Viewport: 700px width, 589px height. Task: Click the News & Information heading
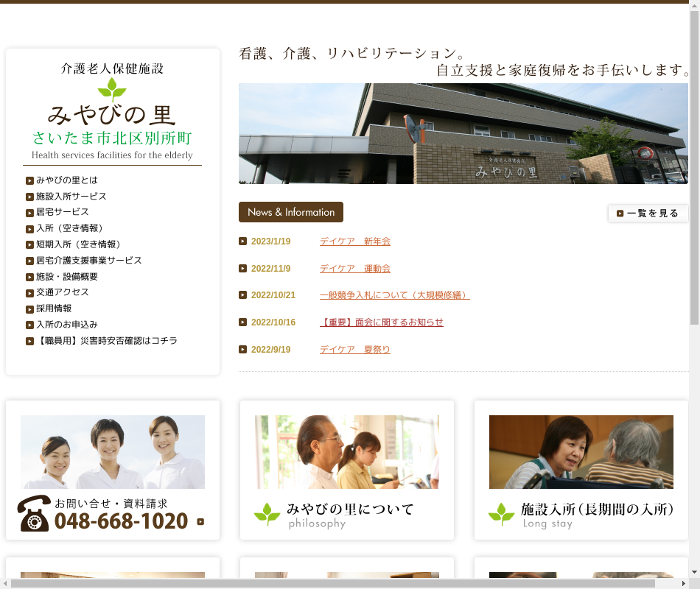pos(291,212)
